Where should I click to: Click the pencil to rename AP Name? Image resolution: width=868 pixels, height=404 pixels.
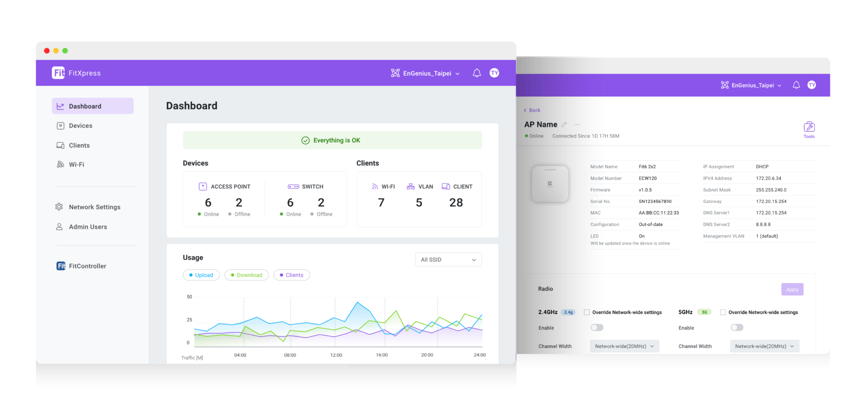tap(565, 124)
